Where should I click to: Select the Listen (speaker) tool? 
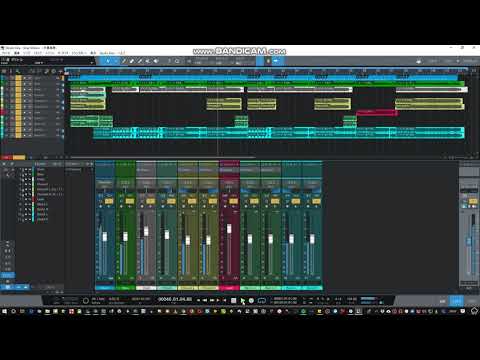pyautogui.click(x=156, y=61)
